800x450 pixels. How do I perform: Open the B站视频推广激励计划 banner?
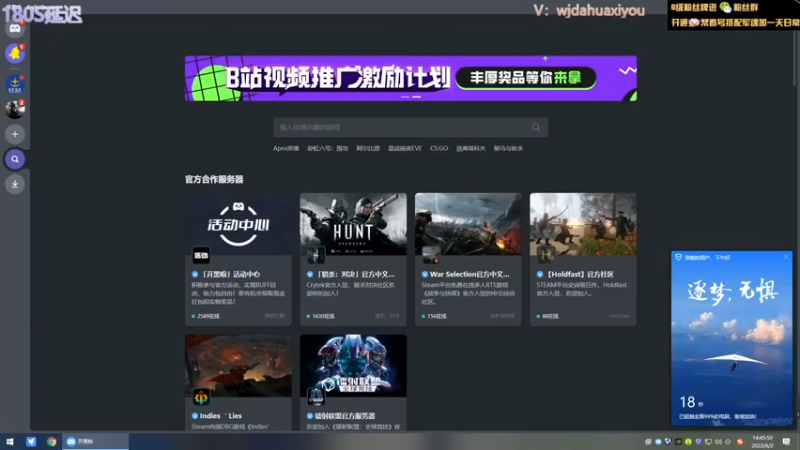[411, 79]
